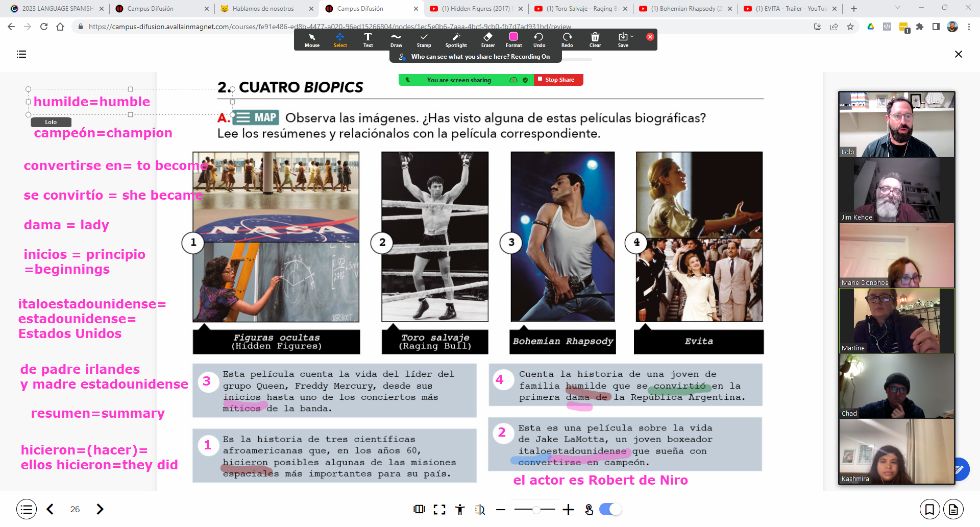
Task: Choose the Text annotation tool
Action: click(x=368, y=40)
